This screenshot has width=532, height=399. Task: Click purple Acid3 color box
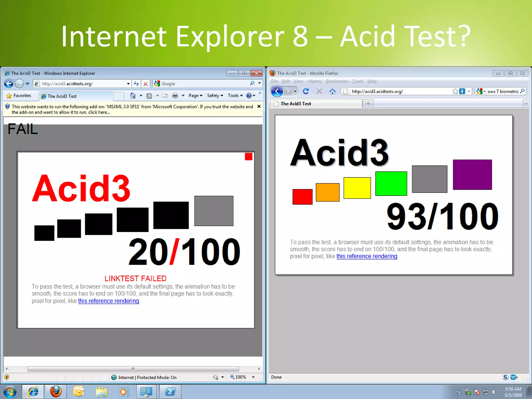click(x=472, y=175)
